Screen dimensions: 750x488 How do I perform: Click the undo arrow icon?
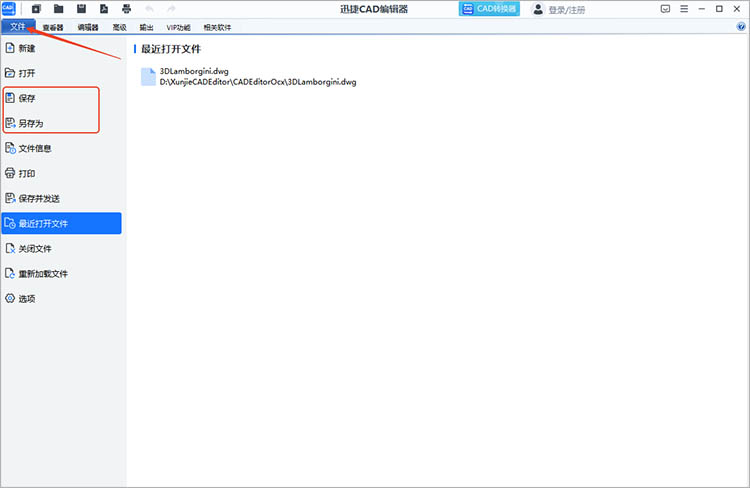[149, 9]
